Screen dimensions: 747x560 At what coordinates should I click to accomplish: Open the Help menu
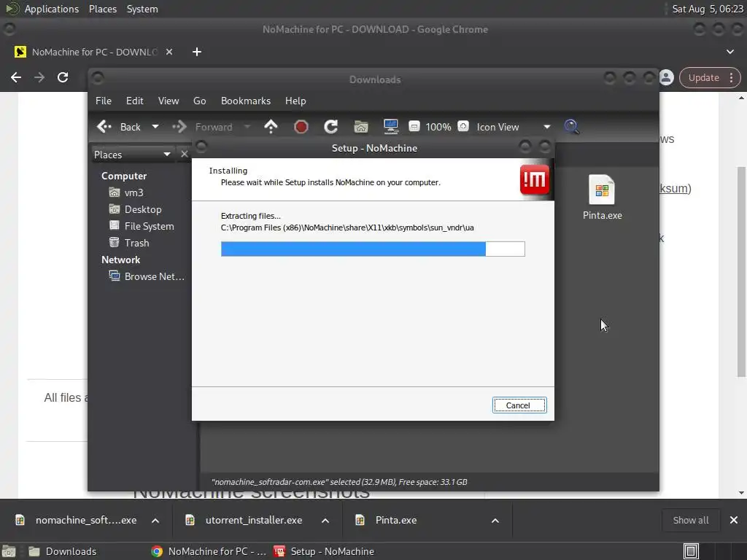pyautogui.click(x=295, y=101)
